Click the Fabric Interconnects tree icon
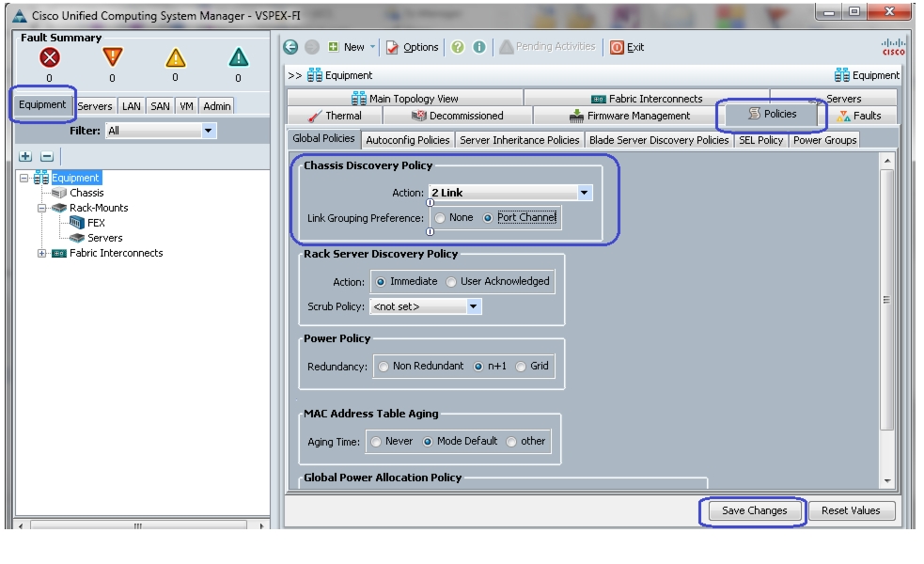 [59, 254]
